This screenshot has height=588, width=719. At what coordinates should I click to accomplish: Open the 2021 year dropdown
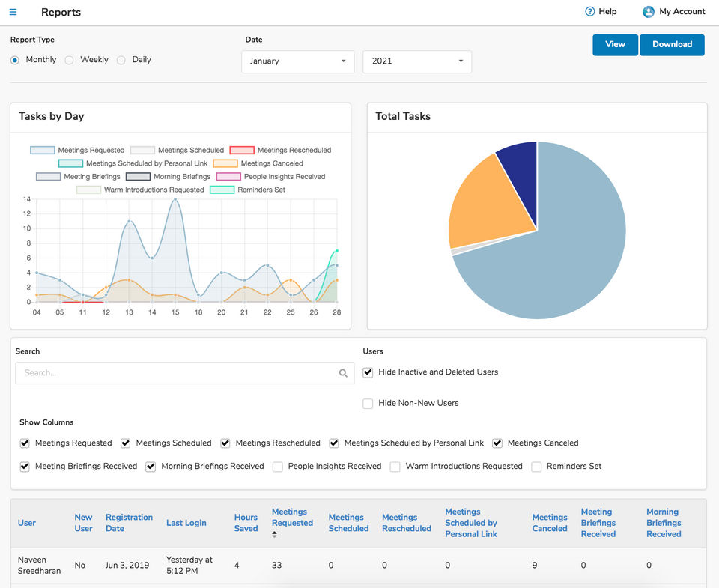point(416,61)
